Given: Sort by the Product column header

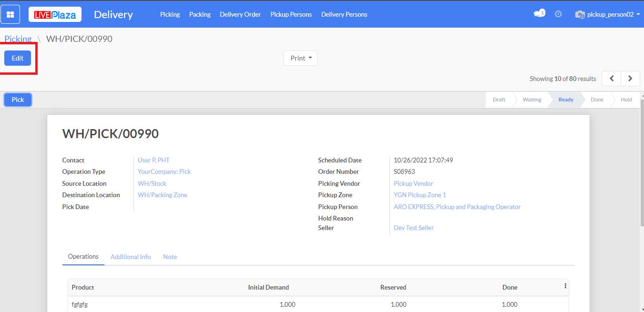Looking at the screenshot, I should click(83, 287).
